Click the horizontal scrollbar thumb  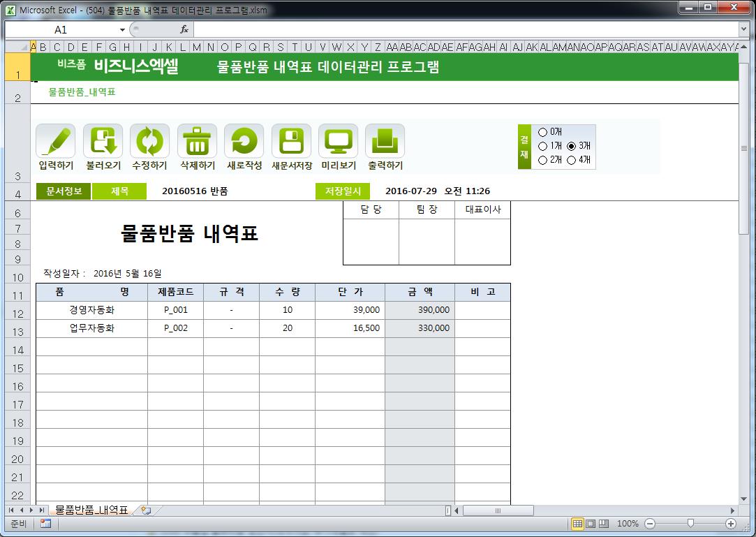click(x=498, y=510)
